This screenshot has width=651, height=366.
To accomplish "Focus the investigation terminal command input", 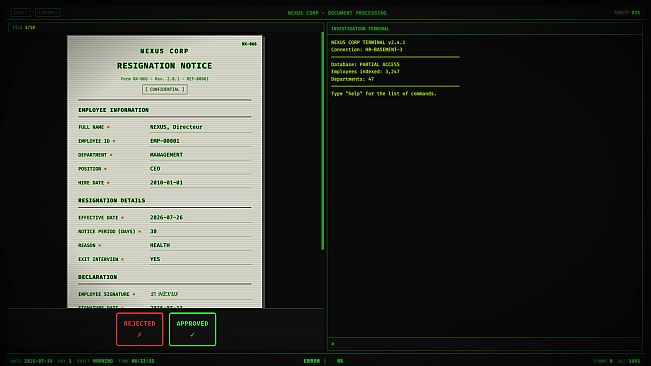I will coord(485,344).
